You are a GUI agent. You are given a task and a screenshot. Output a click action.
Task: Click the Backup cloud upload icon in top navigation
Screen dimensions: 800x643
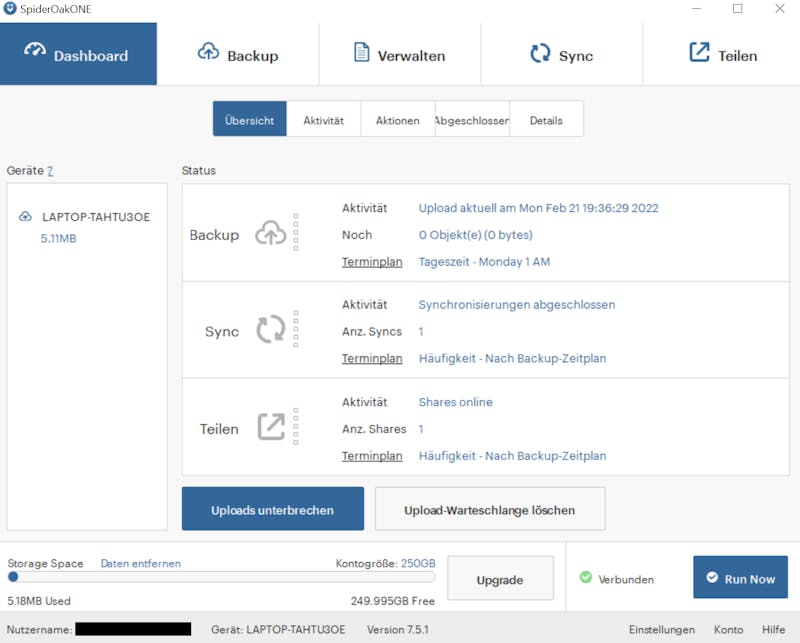(x=208, y=51)
